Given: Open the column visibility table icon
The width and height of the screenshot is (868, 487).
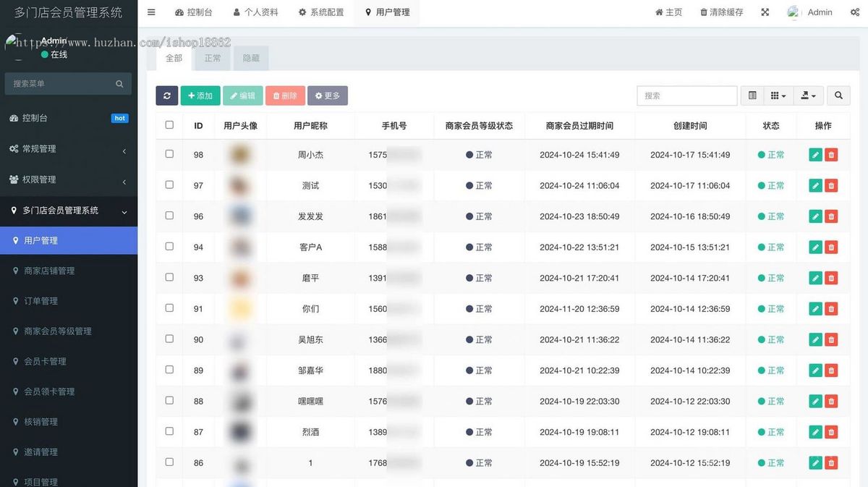Looking at the screenshot, I should (751, 95).
